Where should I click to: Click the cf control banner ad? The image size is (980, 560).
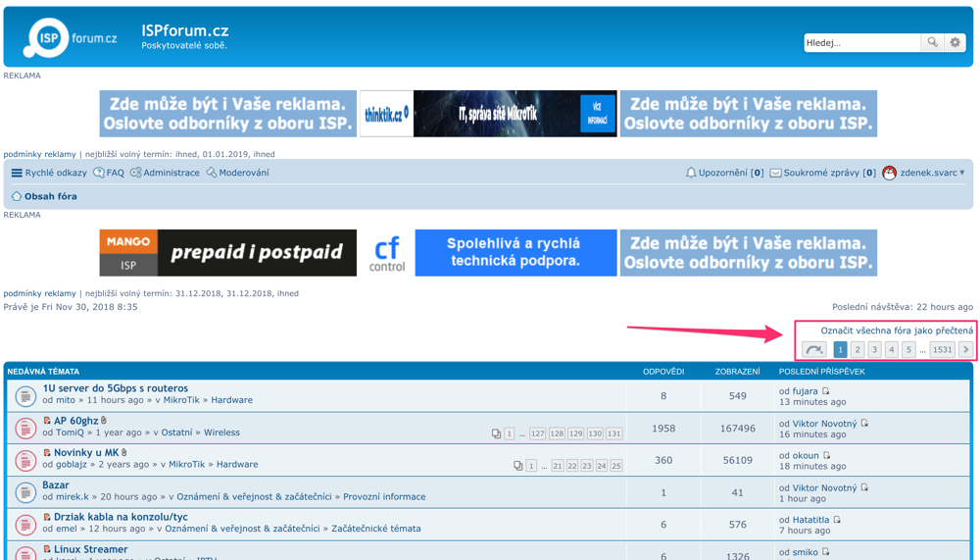coord(488,253)
